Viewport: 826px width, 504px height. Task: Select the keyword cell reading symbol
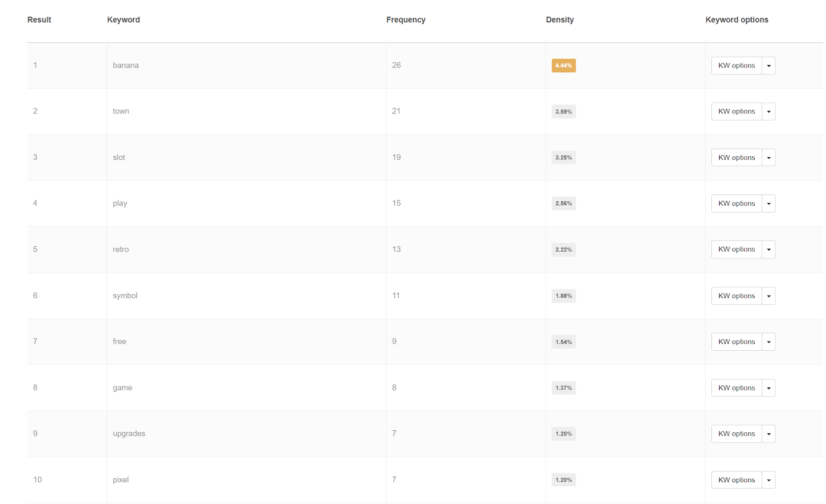125,296
